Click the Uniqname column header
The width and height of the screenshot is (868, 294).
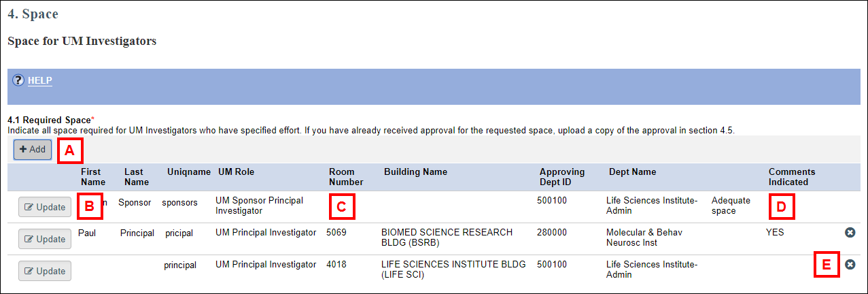[189, 172]
